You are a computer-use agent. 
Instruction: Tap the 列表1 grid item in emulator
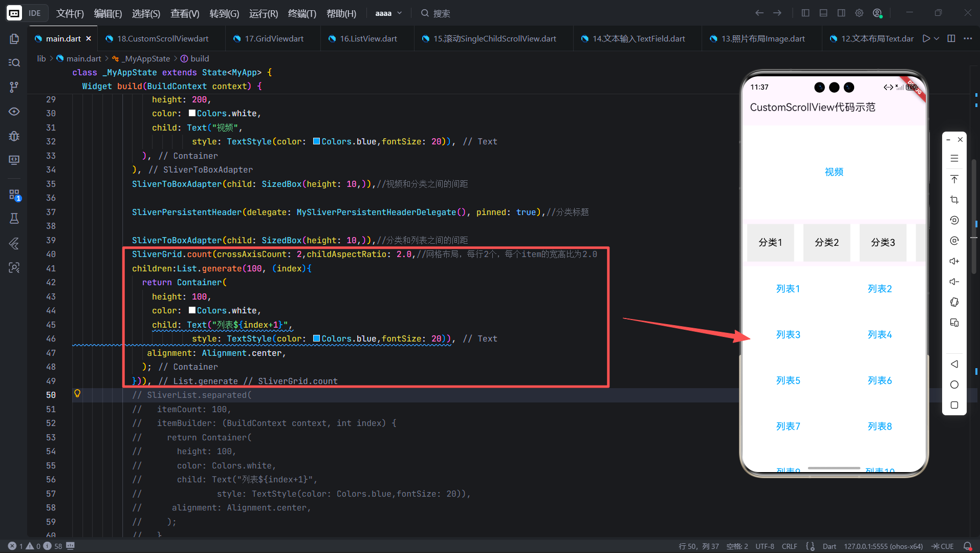(788, 289)
